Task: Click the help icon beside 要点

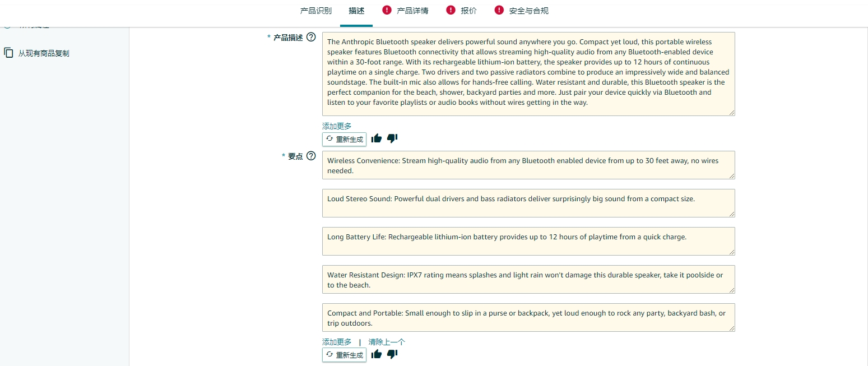Action: point(311,156)
